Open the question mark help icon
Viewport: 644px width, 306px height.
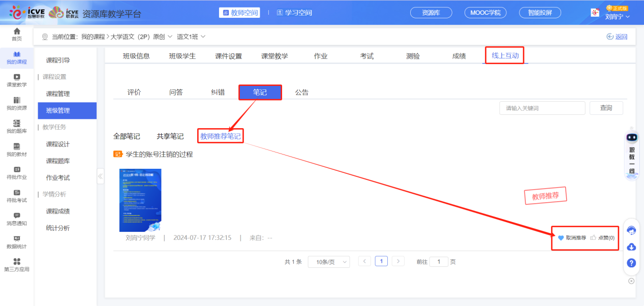coord(631,263)
